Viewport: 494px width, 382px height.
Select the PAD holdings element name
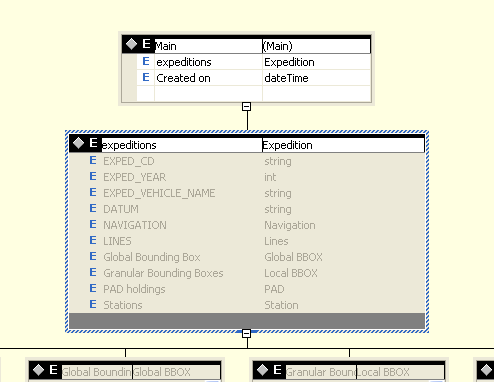tap(134, 289)
